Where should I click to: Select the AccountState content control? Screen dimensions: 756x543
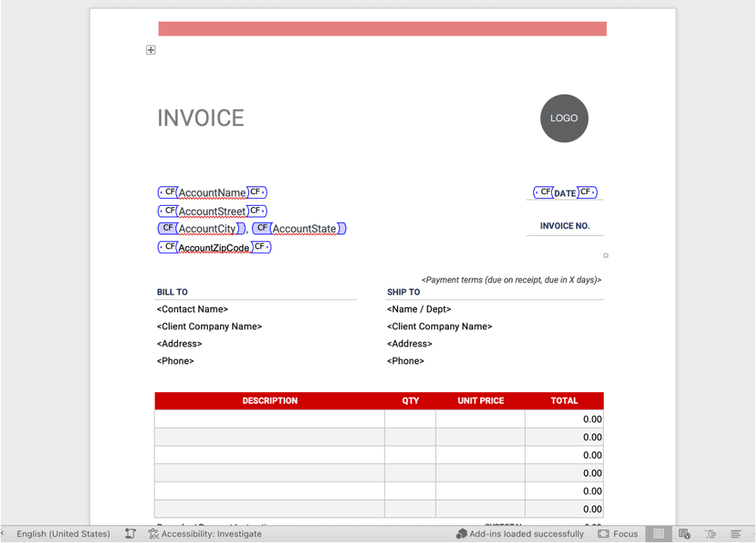tap(306, 228)
